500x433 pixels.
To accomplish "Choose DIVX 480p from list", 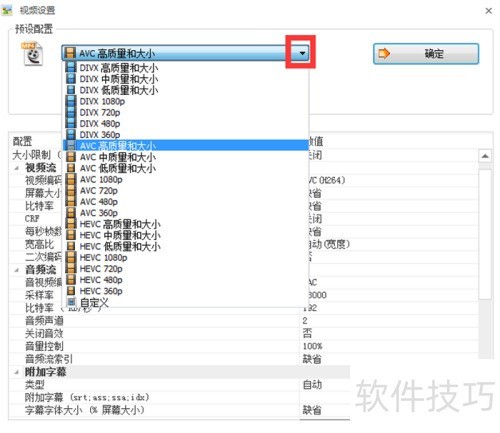I will [186, 124].
